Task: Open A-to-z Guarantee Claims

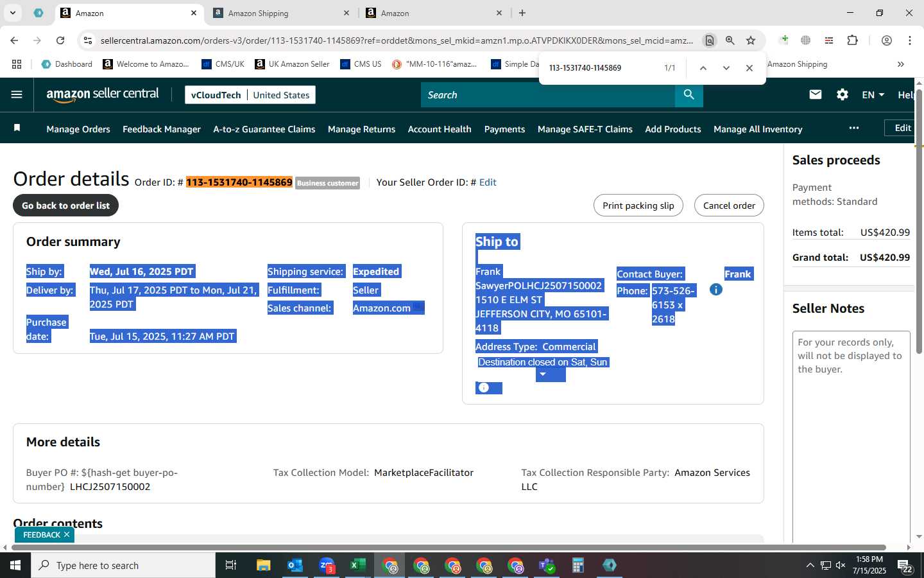Action: 264,129
